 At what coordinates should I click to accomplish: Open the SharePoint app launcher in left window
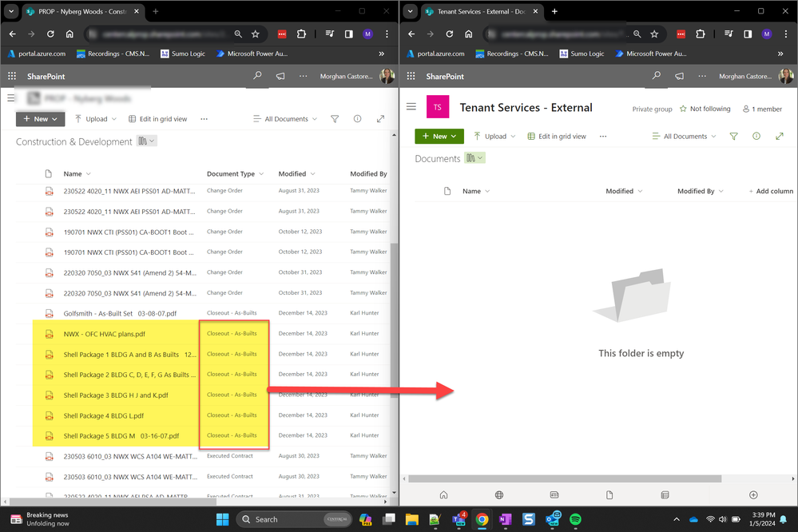click(x=12, y=76)
